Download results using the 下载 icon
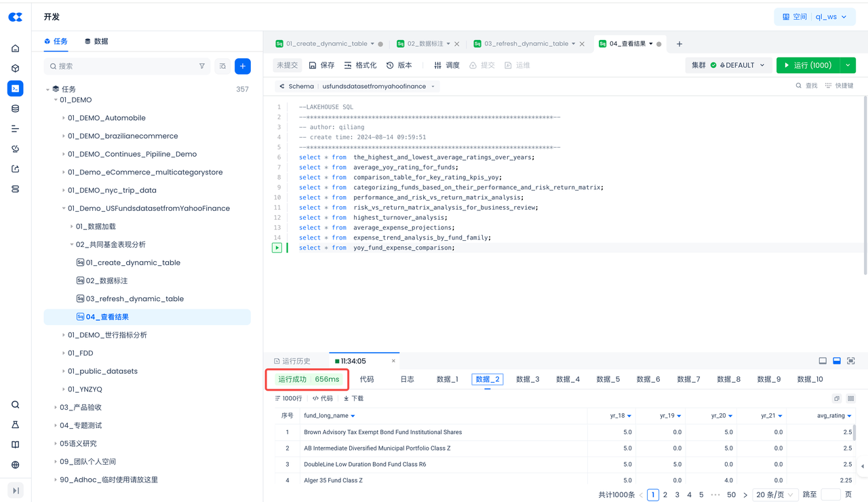Image resolution: width=868 pixels, height=502 pixels. 354,398
